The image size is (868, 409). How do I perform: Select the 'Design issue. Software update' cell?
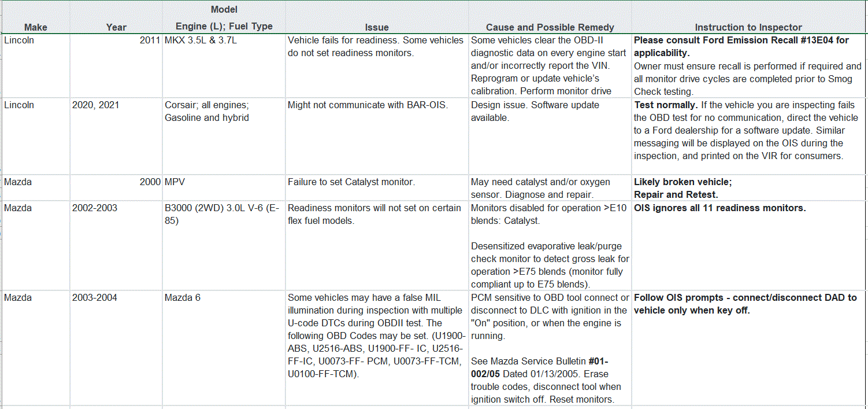[x=550, y=137]
